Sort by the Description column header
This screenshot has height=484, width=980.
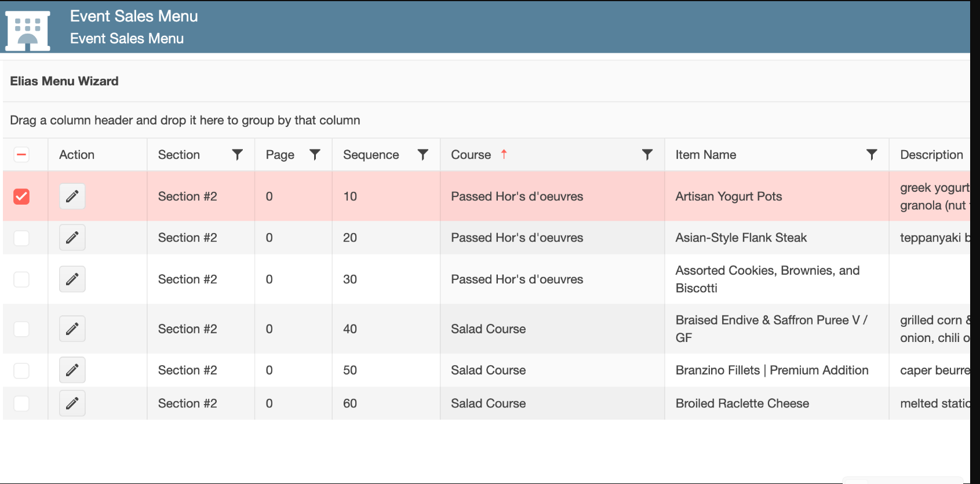pyautogui.click(x=931, y=155)
